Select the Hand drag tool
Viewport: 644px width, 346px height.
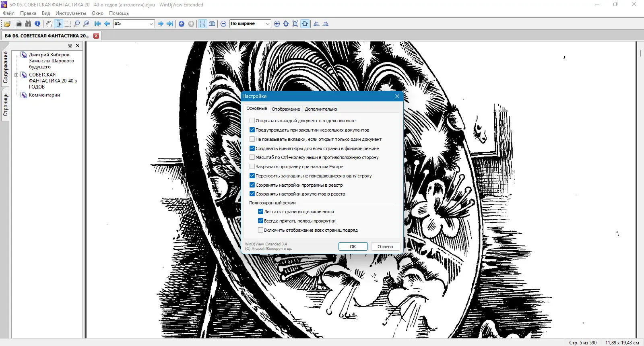tap(49, 24)
